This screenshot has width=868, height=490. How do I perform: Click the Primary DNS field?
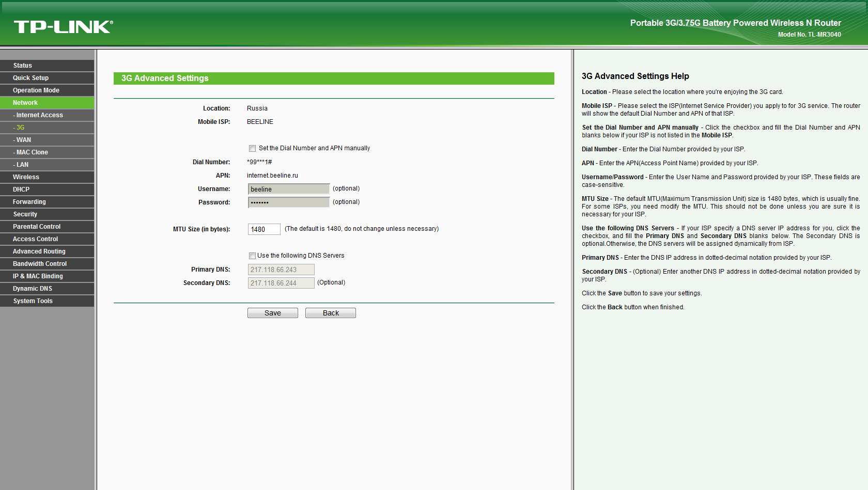click(281, 270)
